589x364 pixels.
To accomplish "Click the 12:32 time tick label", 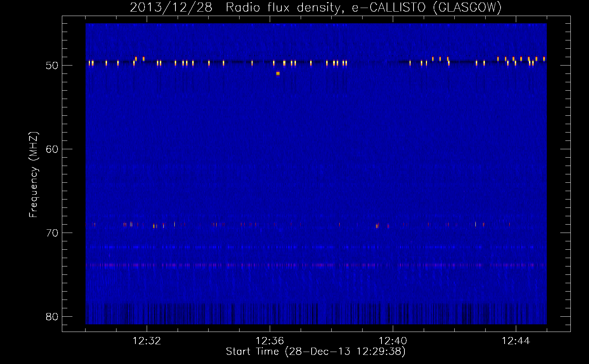I will [x=147, y=341].
